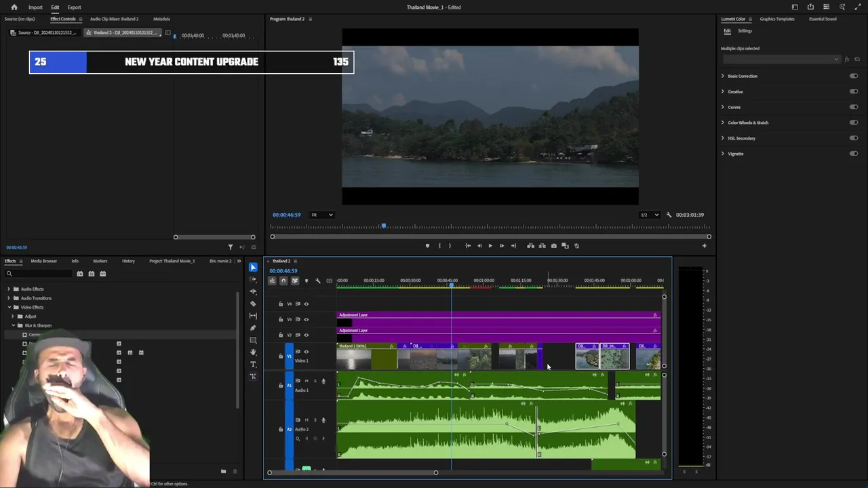Filter effects by 32-bit Color icon
This screenshot has height=488, width=868.
92,274
